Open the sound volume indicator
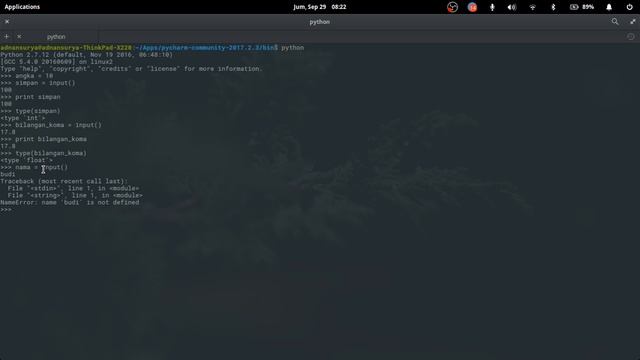The width and height of the screenshot is (640, 360). tap(512, 7)
